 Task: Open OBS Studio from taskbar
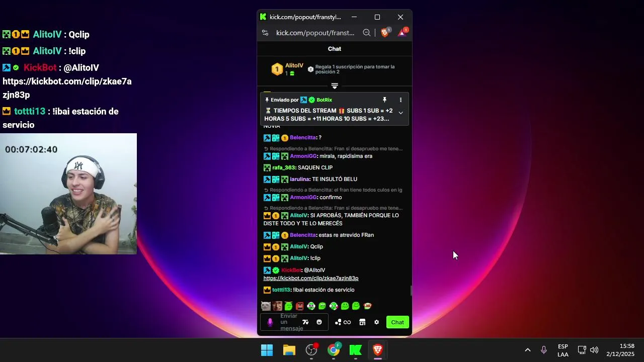point(311,350)
